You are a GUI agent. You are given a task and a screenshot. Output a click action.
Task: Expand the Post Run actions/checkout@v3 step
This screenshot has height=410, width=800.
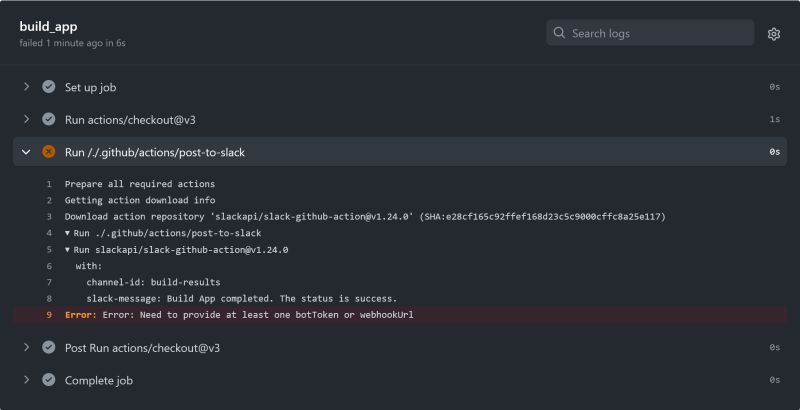(27, 347)
